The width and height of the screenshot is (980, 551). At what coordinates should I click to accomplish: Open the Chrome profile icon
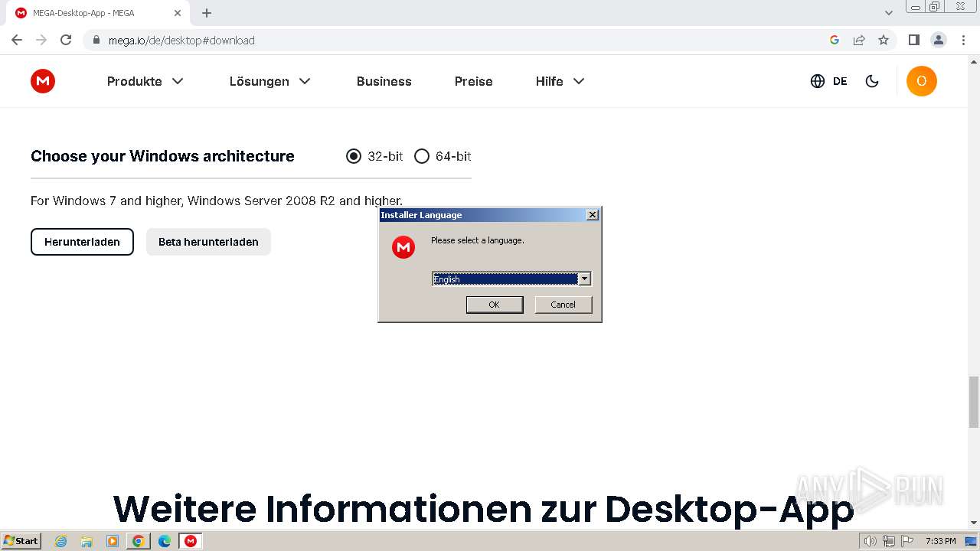[939, 40]
